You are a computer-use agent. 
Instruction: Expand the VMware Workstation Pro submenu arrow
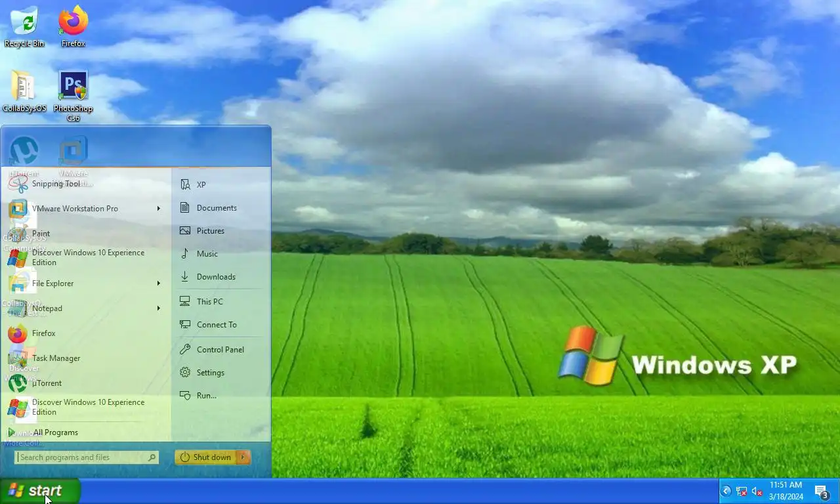coord(159,209)
